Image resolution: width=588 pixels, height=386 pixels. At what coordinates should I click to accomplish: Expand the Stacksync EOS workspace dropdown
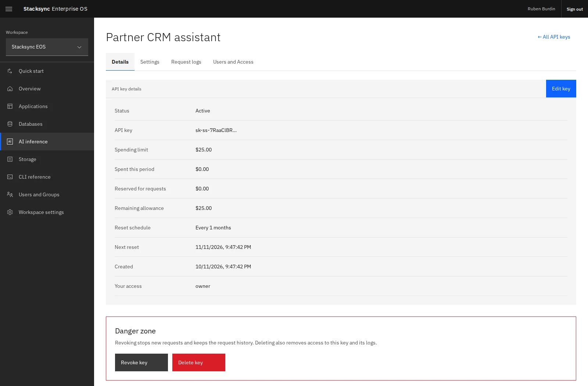tap(47, 47)
